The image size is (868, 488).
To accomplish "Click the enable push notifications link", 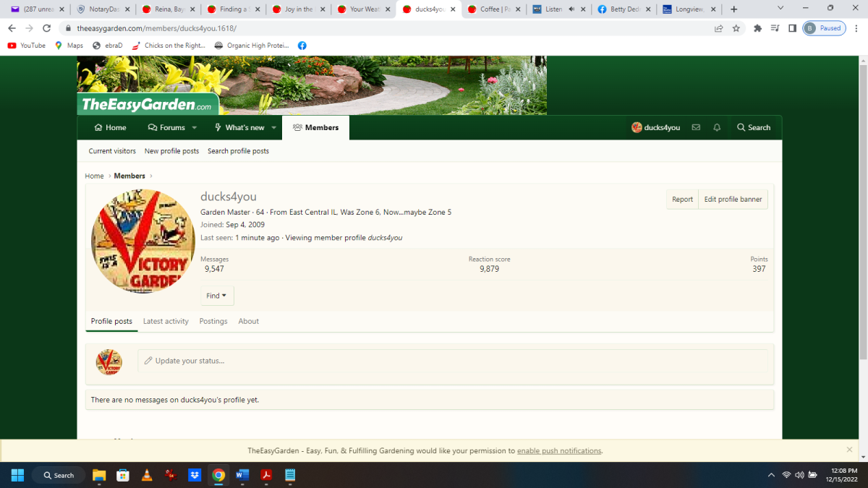I will [x=559, y=450].
